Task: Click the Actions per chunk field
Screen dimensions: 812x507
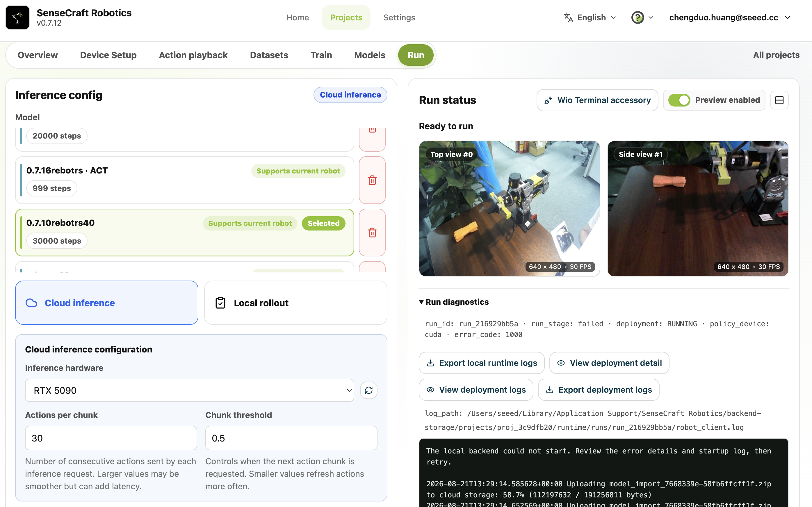Action: click(111, 438)
